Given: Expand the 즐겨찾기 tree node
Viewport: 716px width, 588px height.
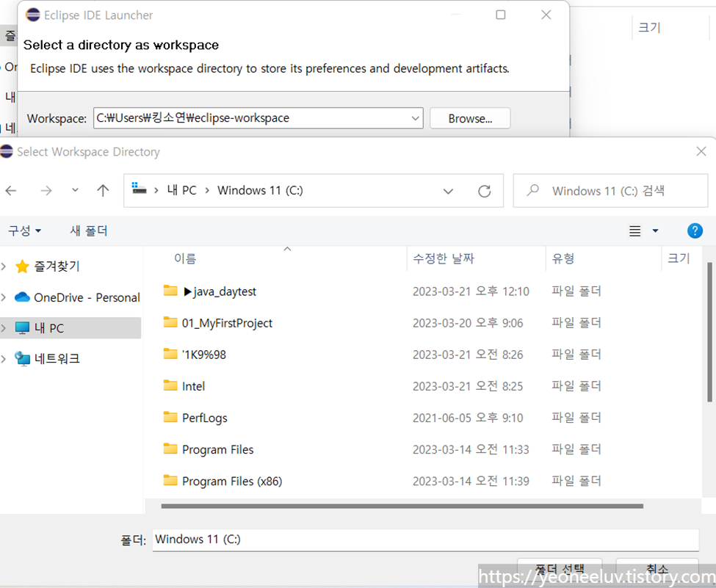Looking at the screenshot, I should point(4,266).
